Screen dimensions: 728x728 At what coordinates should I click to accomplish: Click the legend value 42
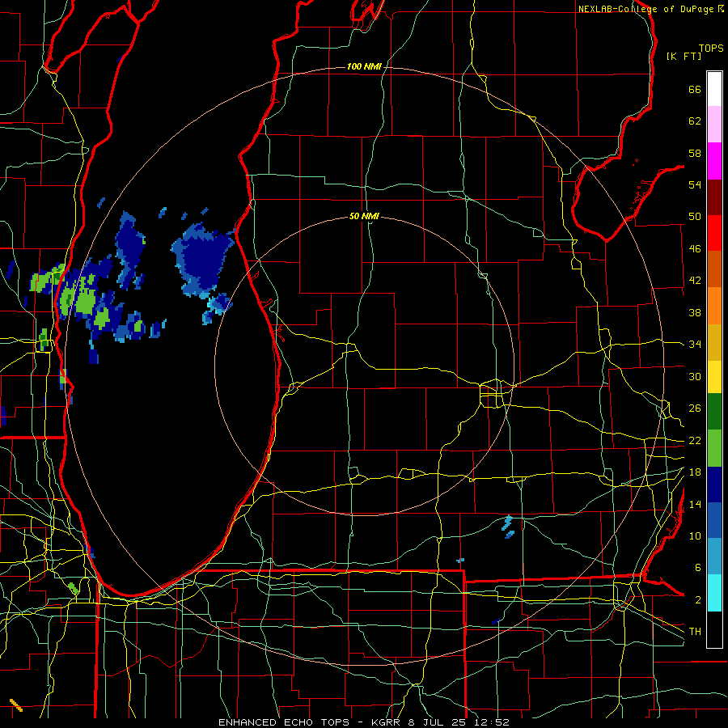pyautogui.click(x=695, y=281)
